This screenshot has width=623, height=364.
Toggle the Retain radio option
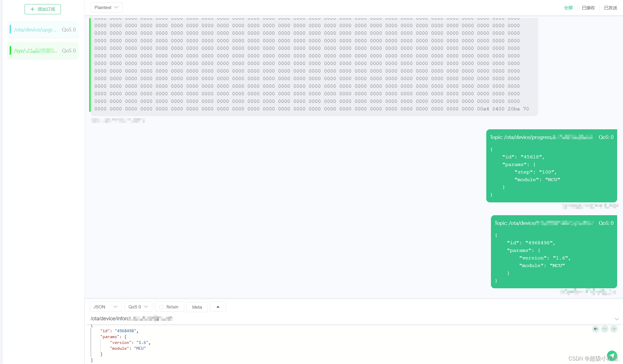click(x=162, y=307)
